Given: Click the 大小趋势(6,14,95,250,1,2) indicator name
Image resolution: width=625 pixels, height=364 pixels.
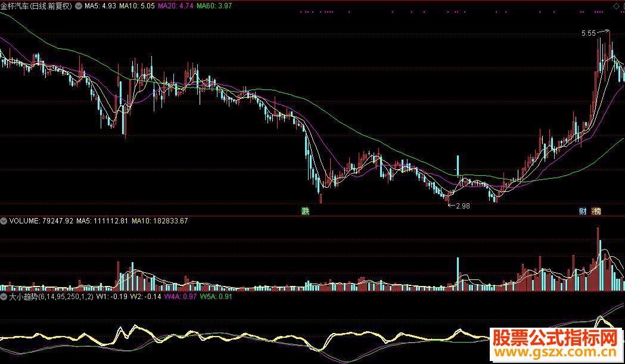Looking at the screenshot, I should 51,297.
